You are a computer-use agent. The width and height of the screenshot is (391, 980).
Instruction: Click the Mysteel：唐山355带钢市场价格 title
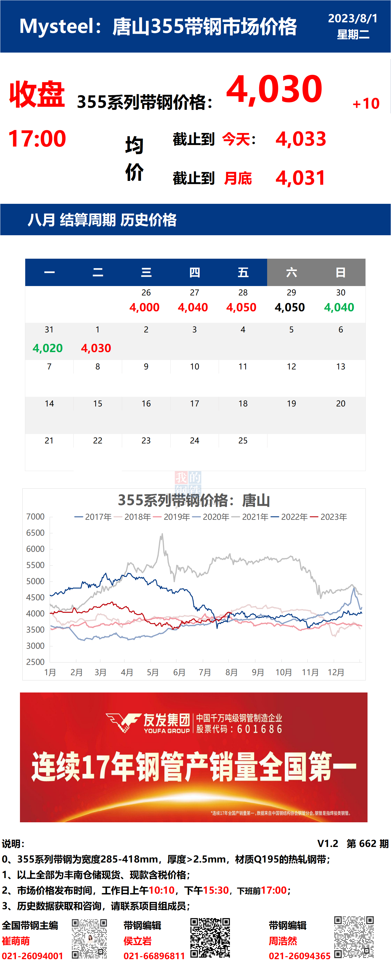click(158, 27)
